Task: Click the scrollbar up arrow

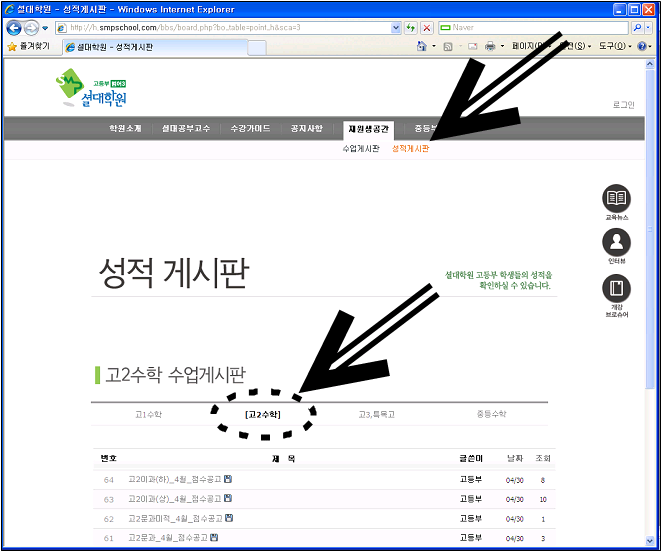Action: pyautogui.click(x=650, y=64)
